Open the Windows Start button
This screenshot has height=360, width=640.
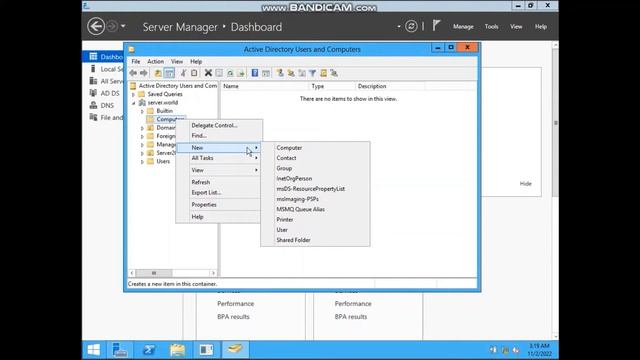point(94,350)
